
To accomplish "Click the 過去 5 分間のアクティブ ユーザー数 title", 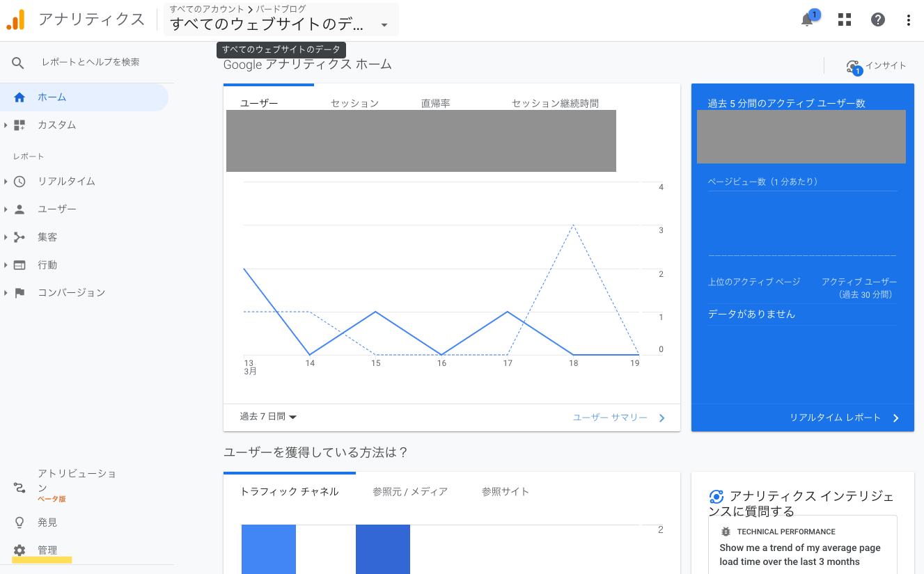I will (x=787, y=104).
